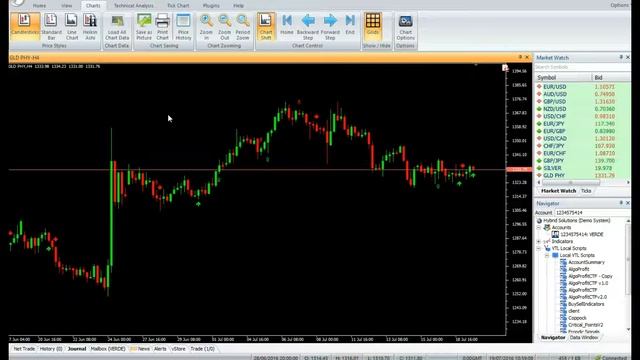
Task: Open the Charts ribbon tab
Action: pos(93,6)
